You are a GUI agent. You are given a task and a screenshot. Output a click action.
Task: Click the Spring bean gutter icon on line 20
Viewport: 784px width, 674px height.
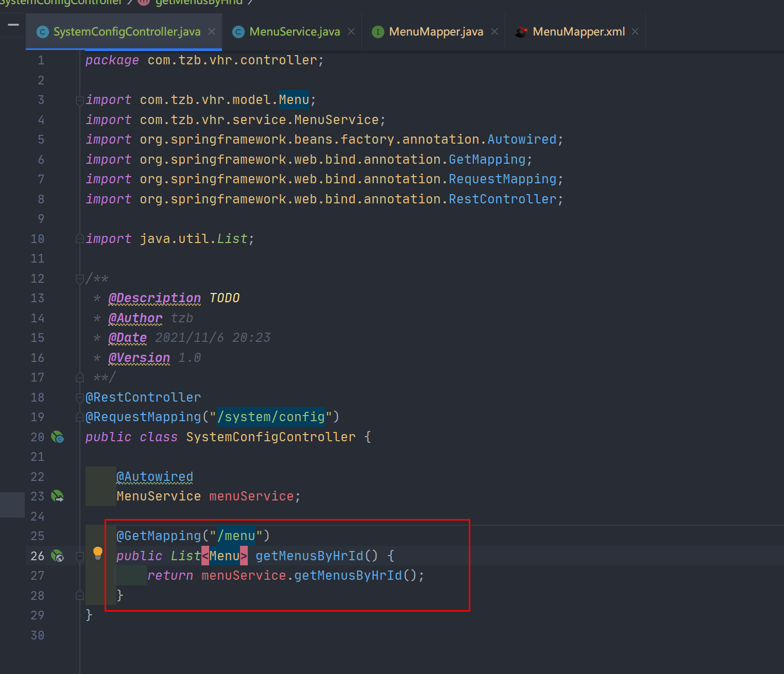tap(57, 437)
